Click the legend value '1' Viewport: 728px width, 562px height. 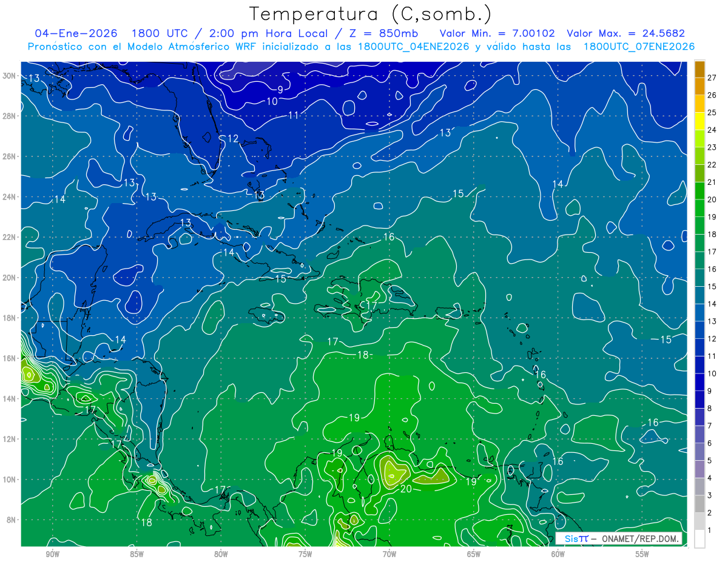click(709, 530)
